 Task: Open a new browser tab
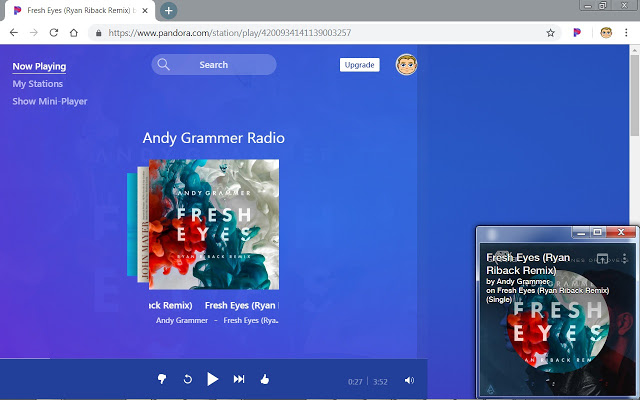(169, 11)
